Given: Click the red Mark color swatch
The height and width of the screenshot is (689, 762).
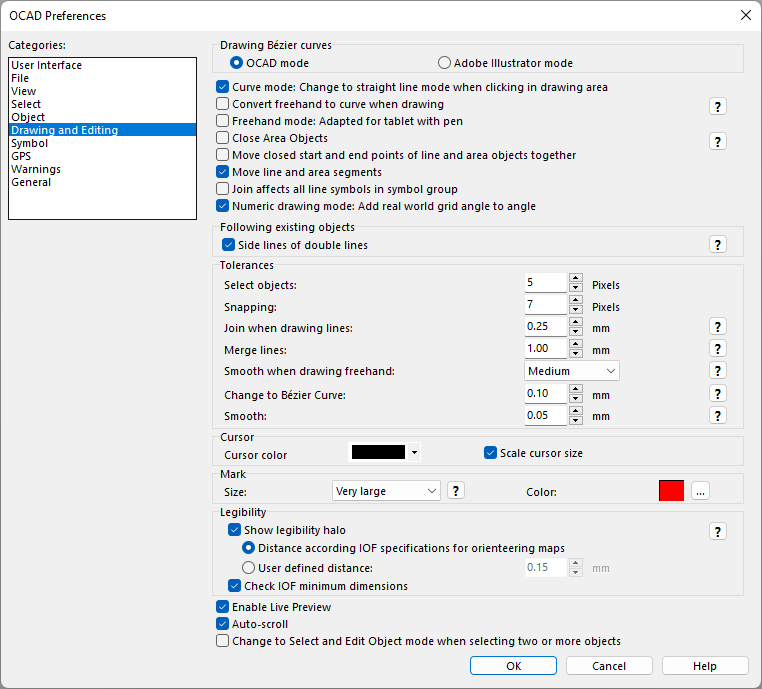Looking at the screenshot, I should point(671,491).
